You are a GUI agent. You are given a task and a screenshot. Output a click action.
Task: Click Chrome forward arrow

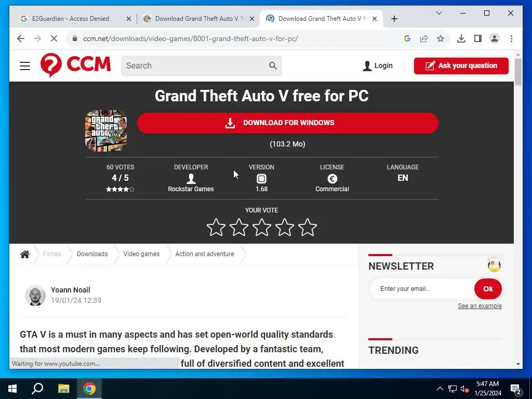[x=37, y=38]
